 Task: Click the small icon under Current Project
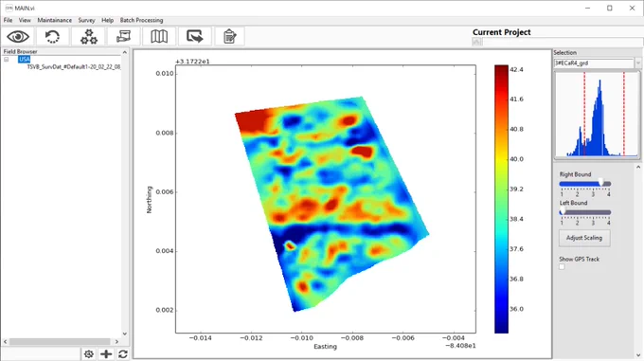(x=476, y=42)
